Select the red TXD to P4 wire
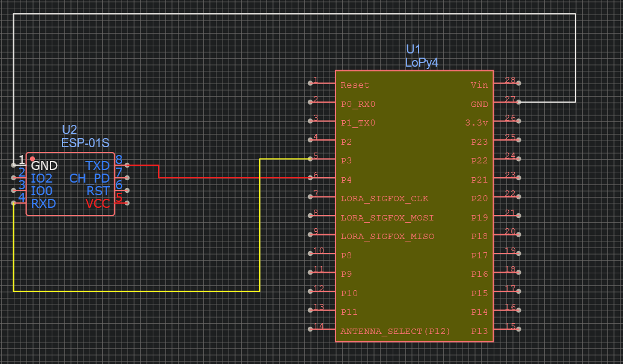Image resolution: width=623 pixels, height=364 pixels. pos(235,178)
